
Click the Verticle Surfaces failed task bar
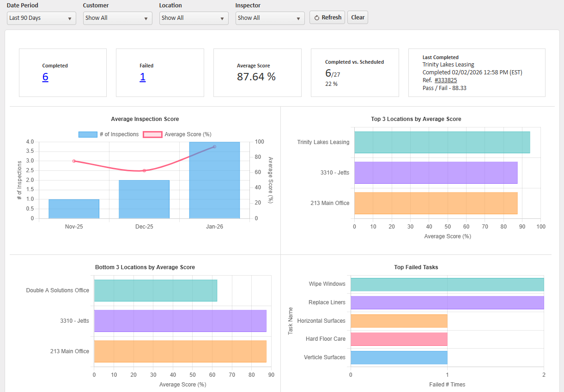(399, 357)
